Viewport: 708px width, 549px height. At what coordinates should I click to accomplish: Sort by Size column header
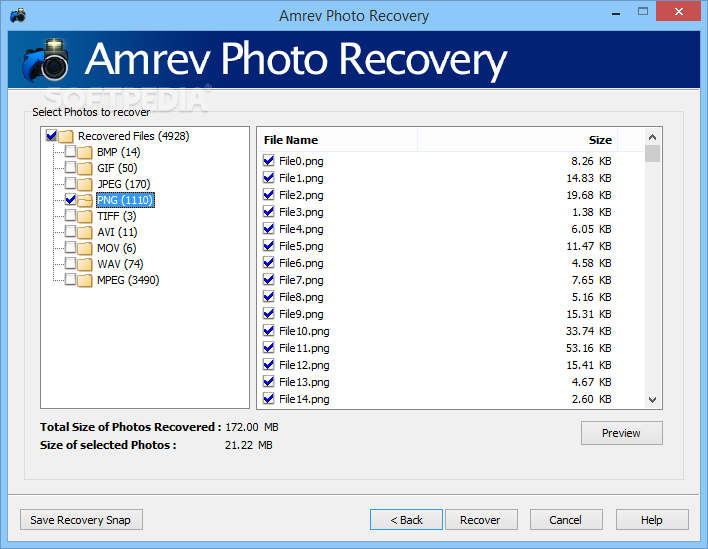pyautogui.click(x=517, y=140)
